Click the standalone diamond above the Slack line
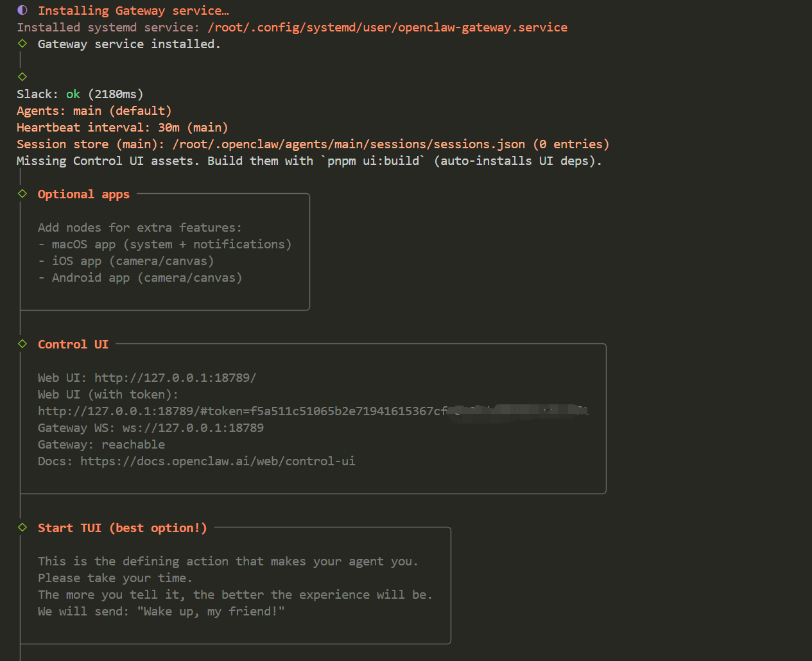Viewport: 812px width, 661px height. pyautogui.click(x=22, y=76)
